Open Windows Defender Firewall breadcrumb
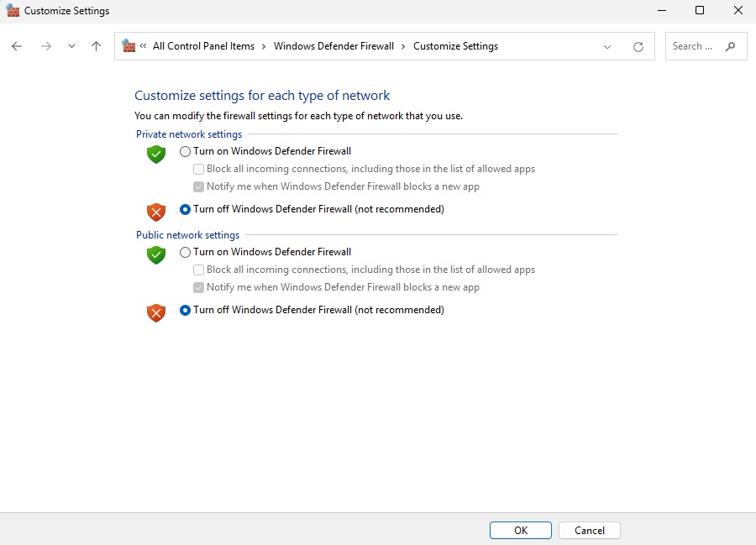 tap(333, 46)
